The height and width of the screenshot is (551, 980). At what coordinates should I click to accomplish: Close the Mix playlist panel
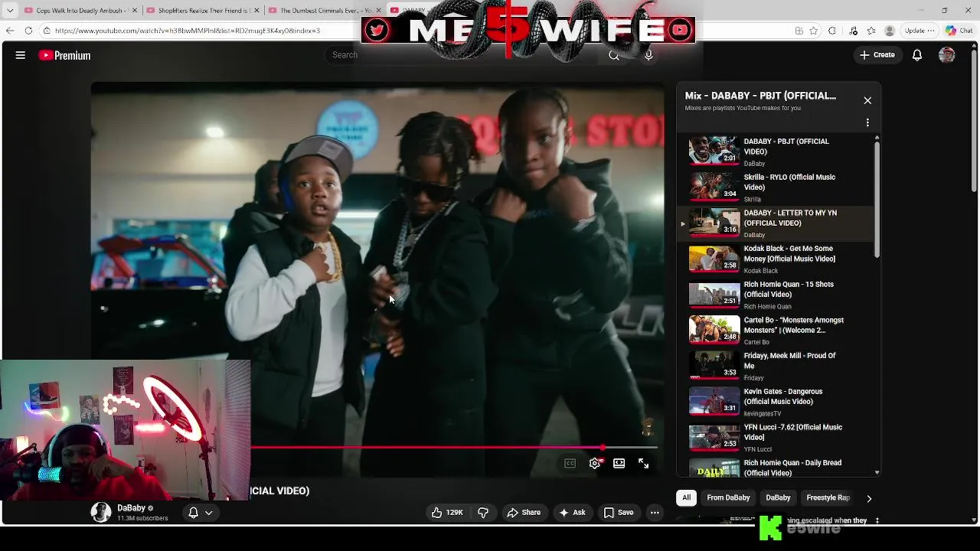pos(867,100)
